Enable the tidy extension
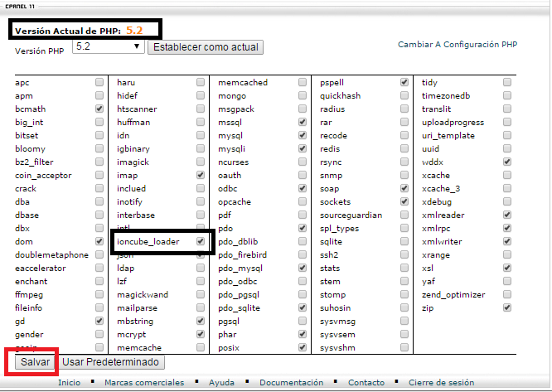 (507, 82)
